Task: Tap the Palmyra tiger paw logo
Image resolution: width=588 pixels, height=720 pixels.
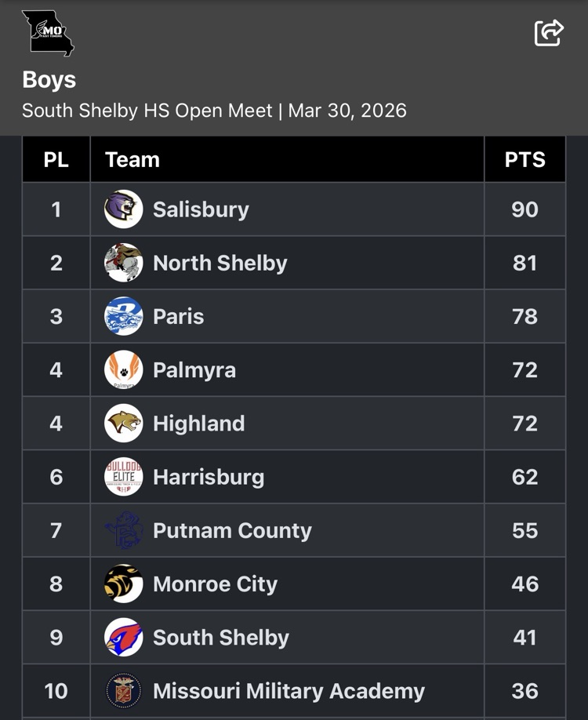Action: [x=124, y=369]
